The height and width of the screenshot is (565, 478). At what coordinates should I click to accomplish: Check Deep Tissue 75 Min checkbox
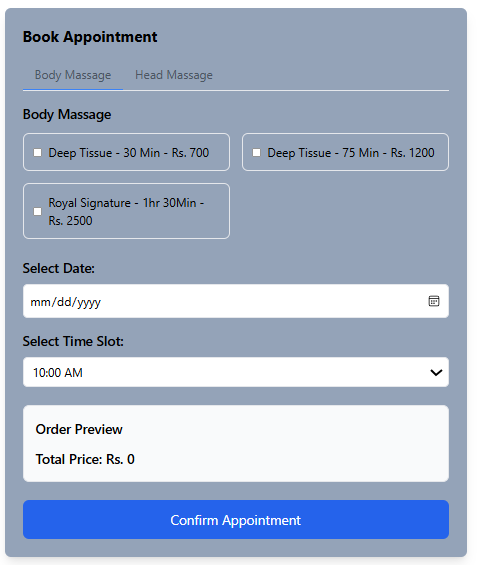point(256,152)
